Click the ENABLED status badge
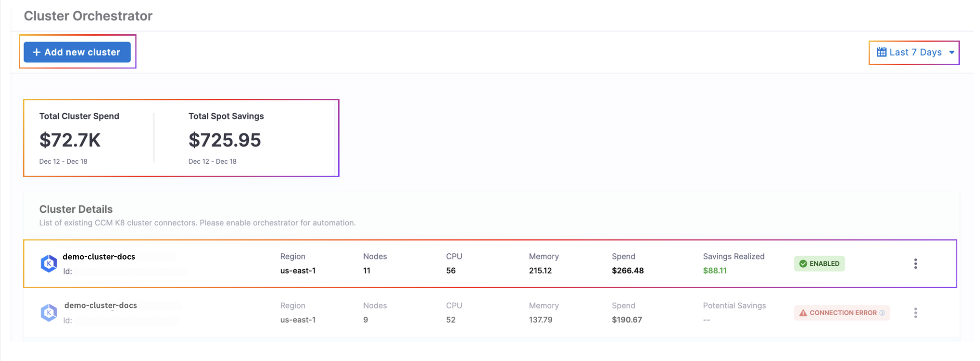This screenshot has height=361, width=980. tap(819, 264)
